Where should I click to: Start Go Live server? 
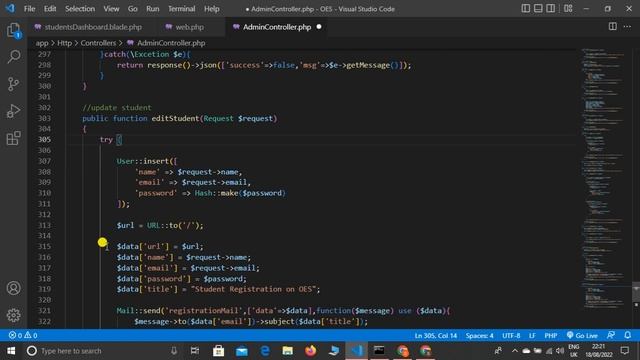[582, 336]
